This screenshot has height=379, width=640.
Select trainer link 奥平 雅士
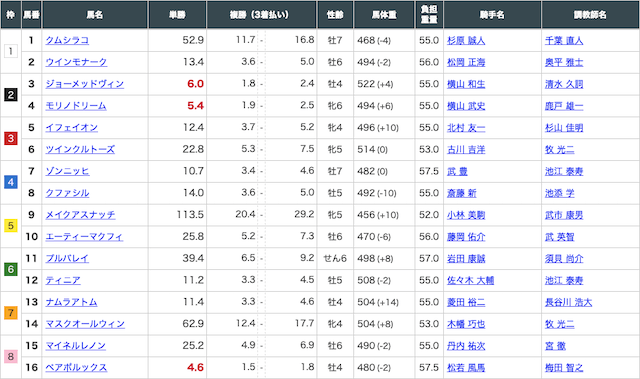564,62
